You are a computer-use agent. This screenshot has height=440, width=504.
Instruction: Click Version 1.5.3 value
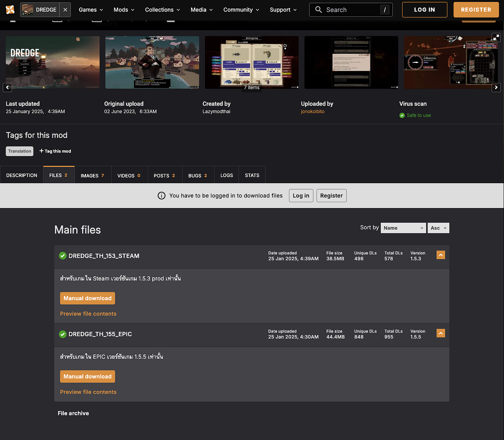[x=416, y=259]
